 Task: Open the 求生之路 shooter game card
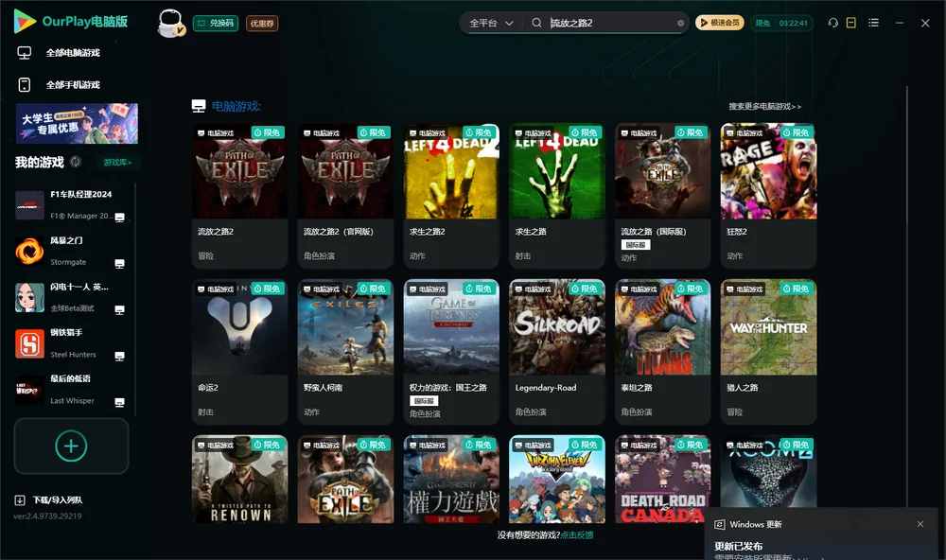tap(557, 196)
